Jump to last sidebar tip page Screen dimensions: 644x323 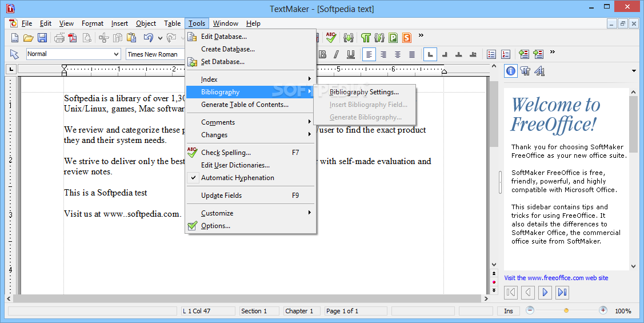(x=562, y=292)
